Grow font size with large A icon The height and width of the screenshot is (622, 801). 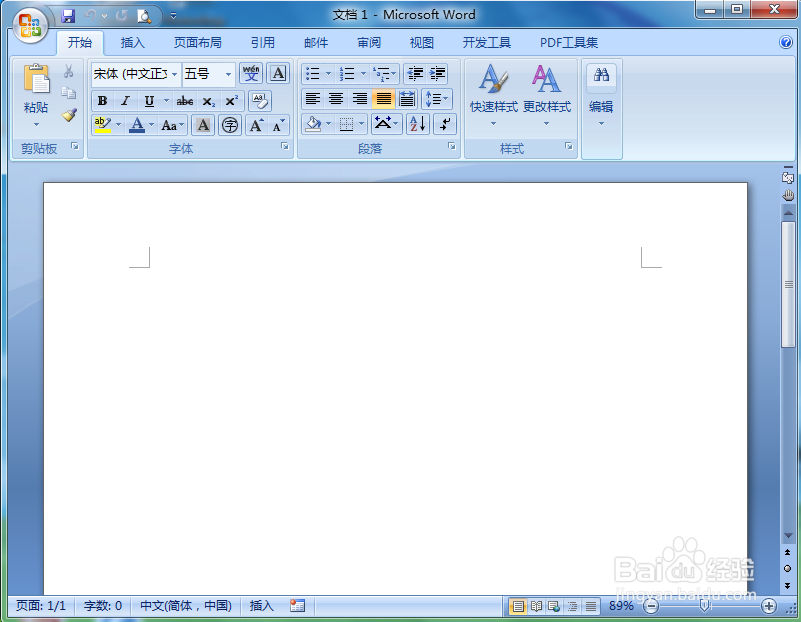point(256,125)
